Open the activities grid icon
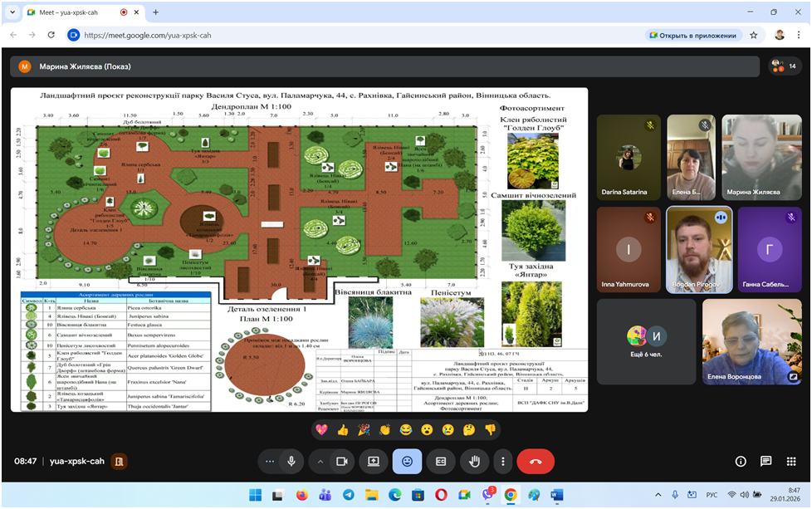 [x=791, y=461]
